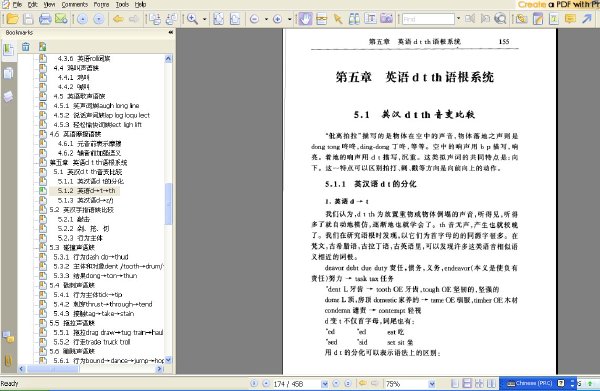Switch to the Bookmarks panel tab
This screenshot has width=600, height=391.
[8, 50]
